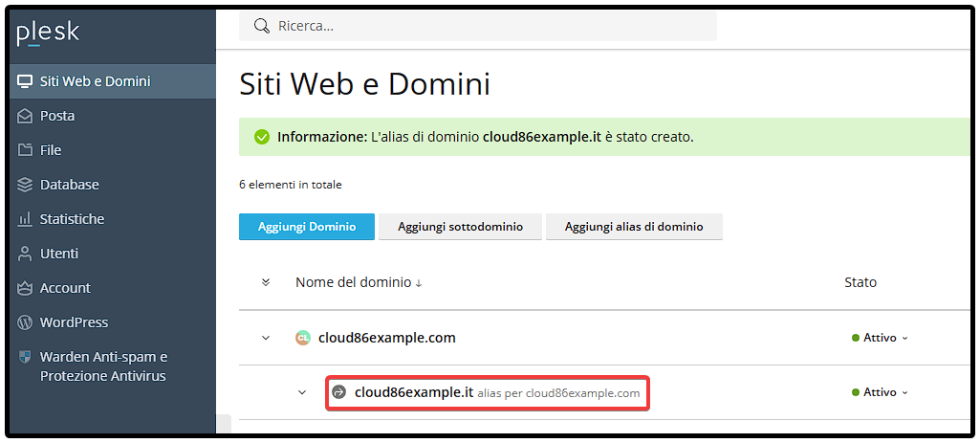
Task: Click the layers icon beside Database
Action: pos(24,185)
